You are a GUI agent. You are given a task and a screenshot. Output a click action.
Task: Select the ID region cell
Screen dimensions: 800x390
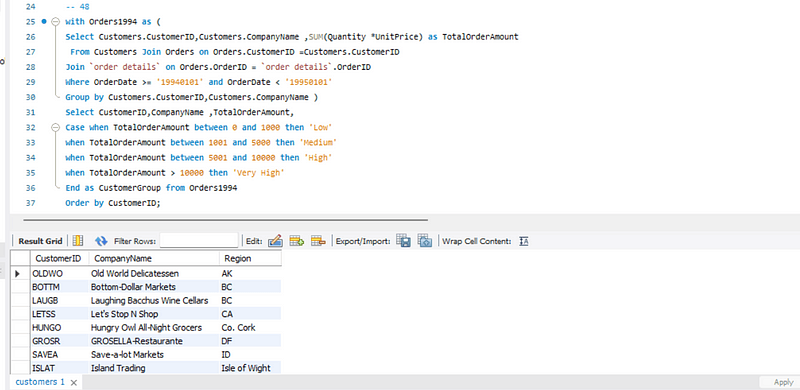click(x=251, y=354)
